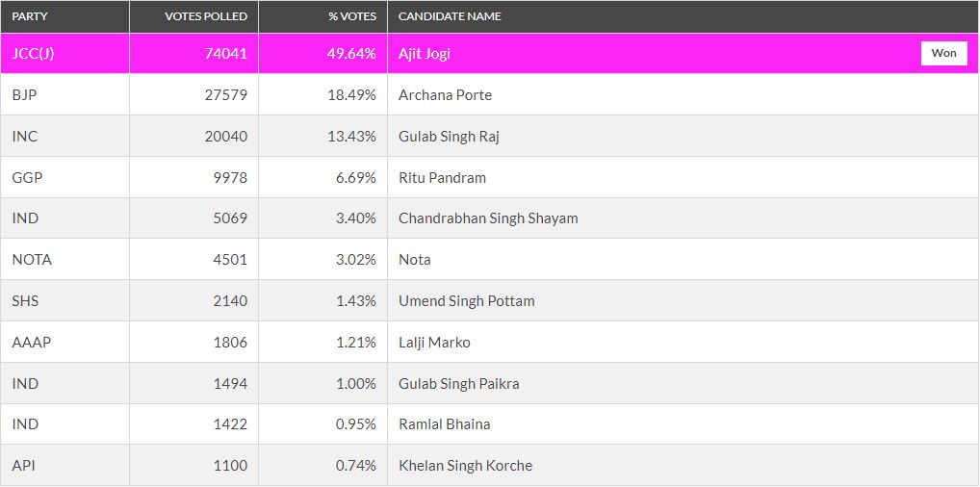The width and height of the screenshot is (980, 487).
Task: Select candidate Ritu Pandram
Action: tap(442, 178)
